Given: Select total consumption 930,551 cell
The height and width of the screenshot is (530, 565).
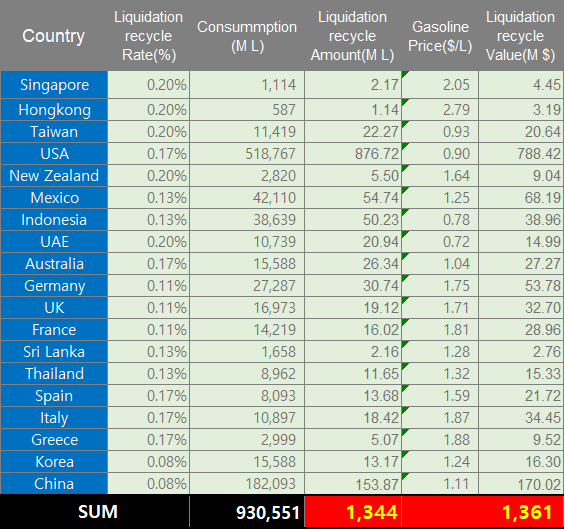Looking at the screenshot, I should pyautogui.click(x=247, y=512).
